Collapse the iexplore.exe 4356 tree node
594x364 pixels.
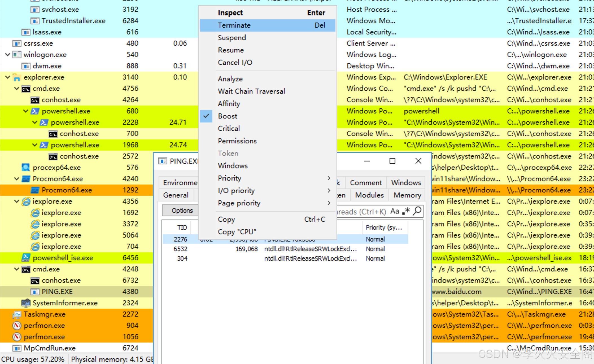click(17, 201)
